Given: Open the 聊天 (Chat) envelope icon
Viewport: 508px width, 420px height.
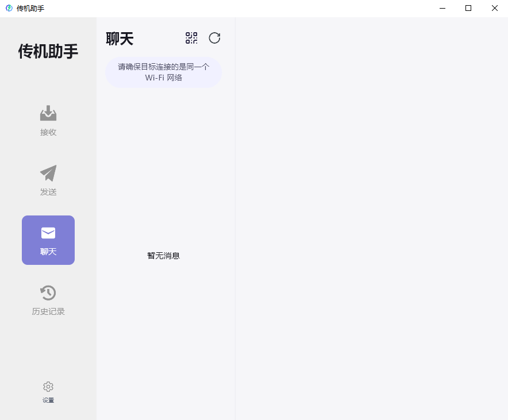Looking at the screenshot, I should [48, 233].
